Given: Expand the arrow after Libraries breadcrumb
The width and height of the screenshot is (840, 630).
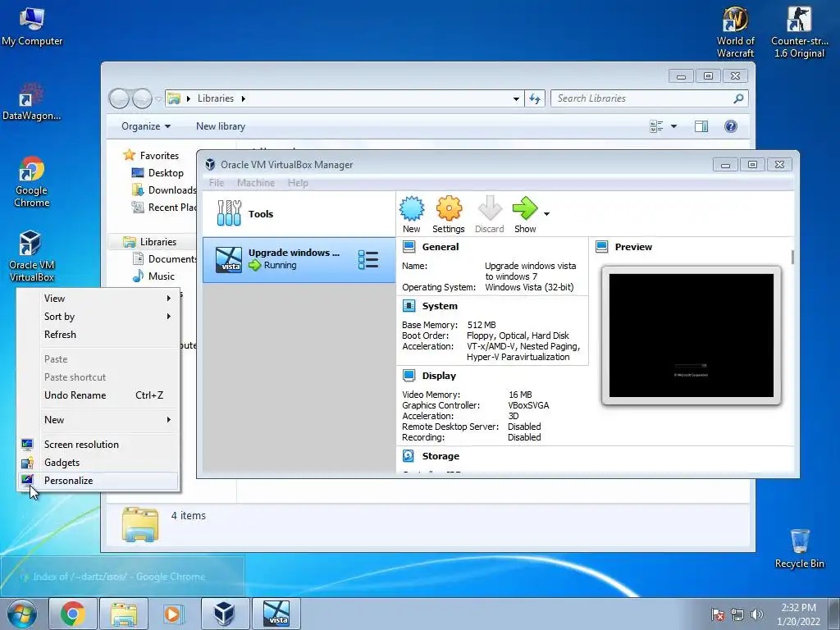Looking at the screenshot, I should 243,98.
